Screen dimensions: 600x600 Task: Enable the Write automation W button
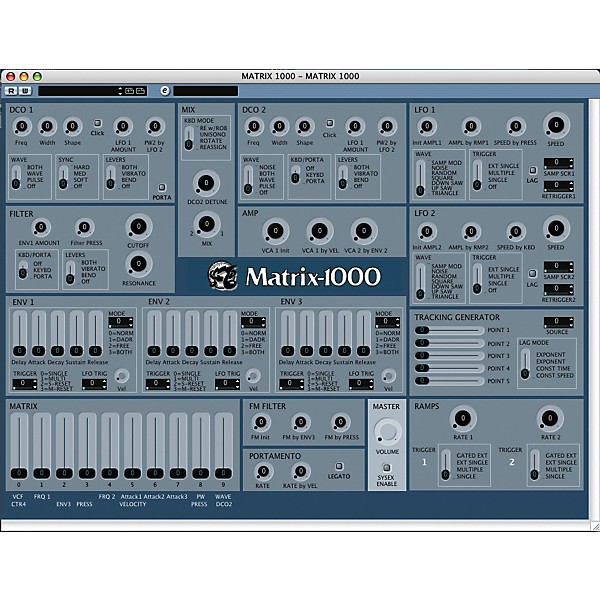25,91
